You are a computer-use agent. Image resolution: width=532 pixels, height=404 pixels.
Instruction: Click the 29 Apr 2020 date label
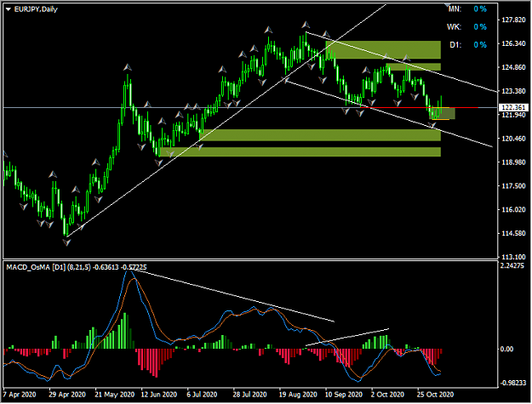pos(67,395)
